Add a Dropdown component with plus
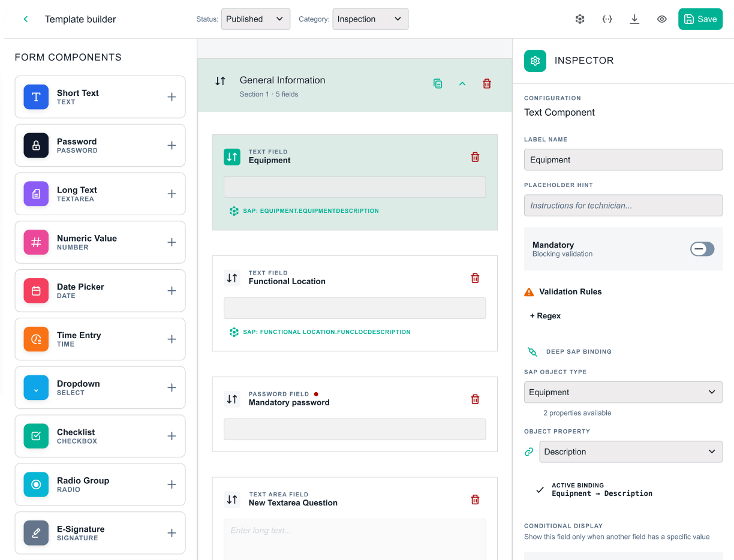Screen dimensions: 734x560 pos(172,388)
